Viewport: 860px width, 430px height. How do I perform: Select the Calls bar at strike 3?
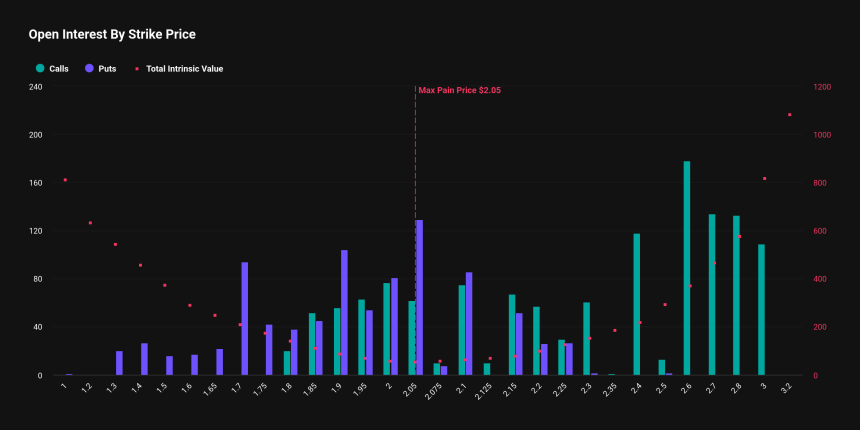[761, 309]
